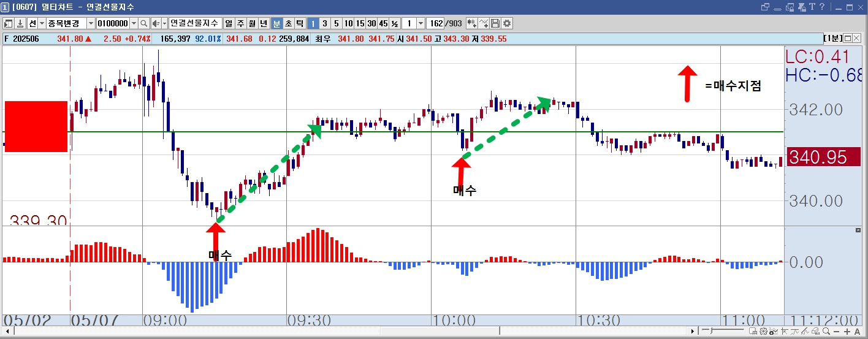The width and height of the screenshot is (868, 339).
Task: Click the add indicator chart icon at bottom
Action: click(x=774, y=331)
